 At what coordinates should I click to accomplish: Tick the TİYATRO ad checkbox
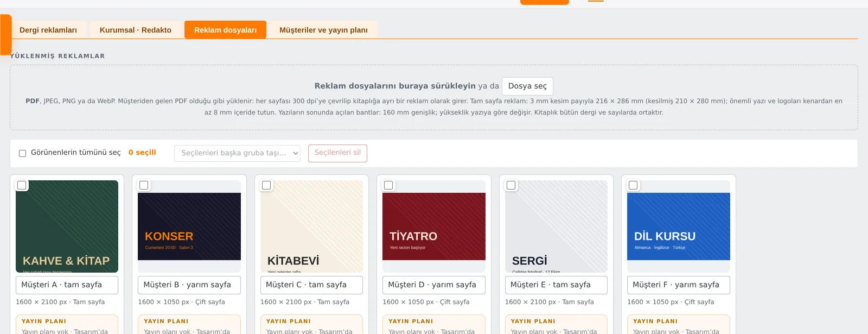[x=388, y=185]
